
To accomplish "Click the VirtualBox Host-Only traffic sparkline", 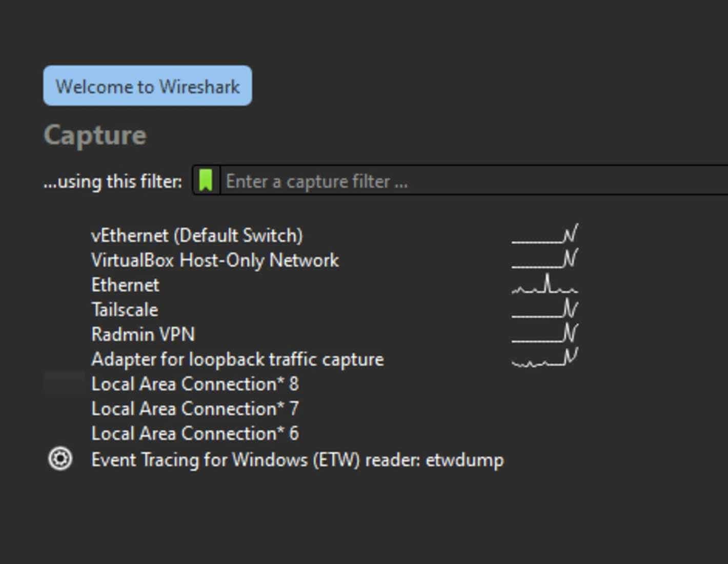I will coord(545,258).
